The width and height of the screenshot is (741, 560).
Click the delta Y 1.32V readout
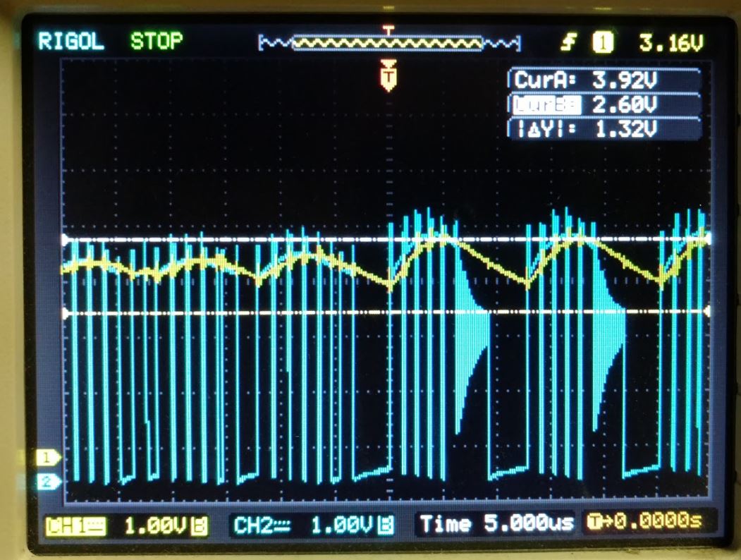[x=604, y=128]
